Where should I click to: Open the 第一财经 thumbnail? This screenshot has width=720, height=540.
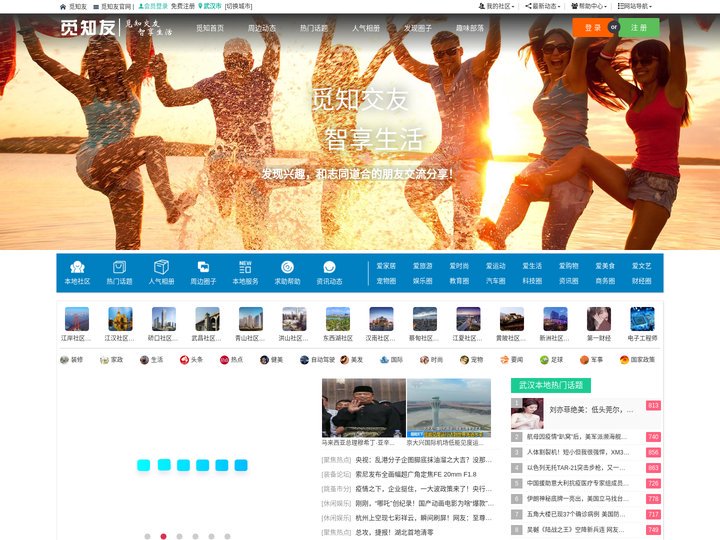599,319
